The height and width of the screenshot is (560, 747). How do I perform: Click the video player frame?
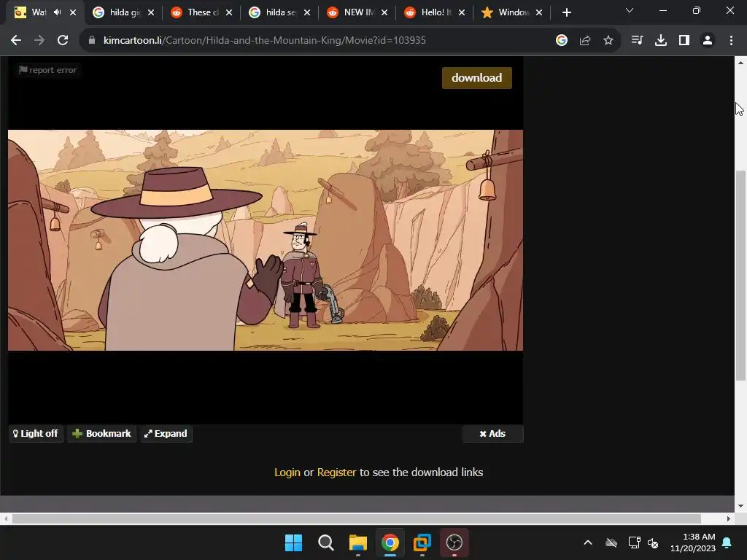point(266,240)
